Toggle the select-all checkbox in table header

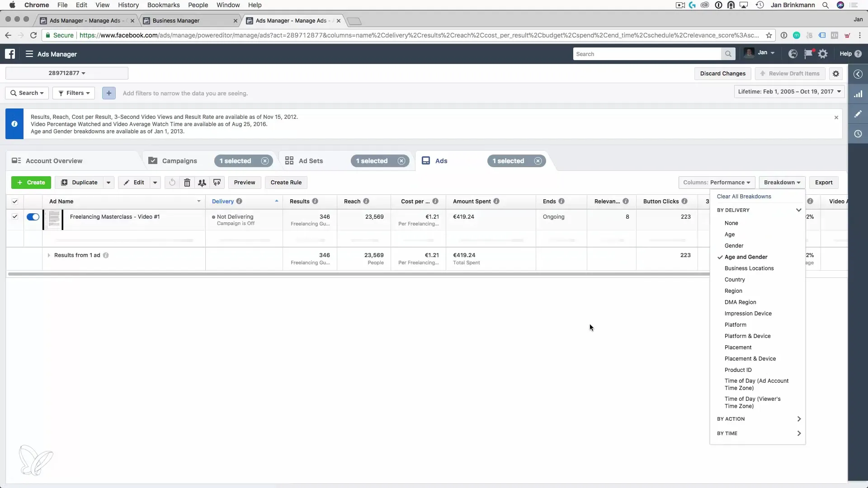coord(15,202)
